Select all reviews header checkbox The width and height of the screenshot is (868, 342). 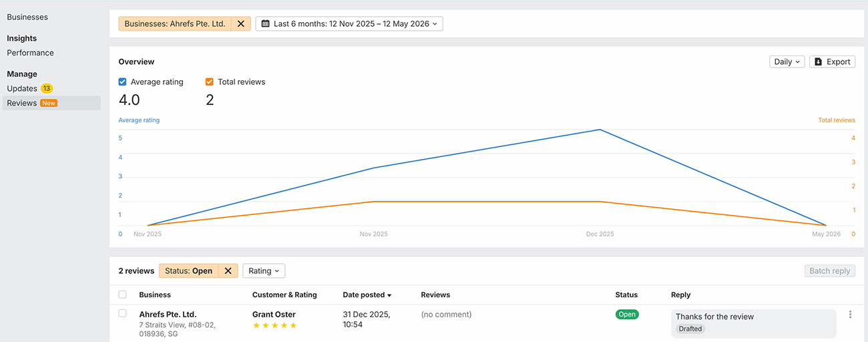122,295
